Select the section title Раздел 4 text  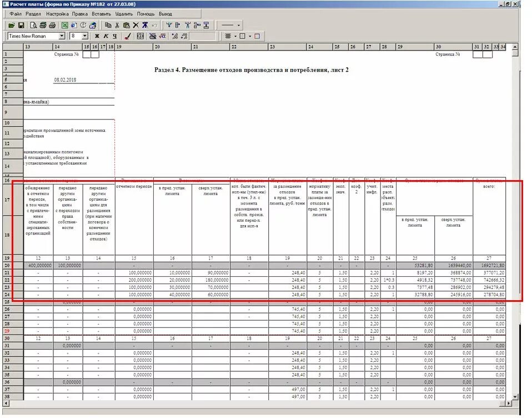252,70
